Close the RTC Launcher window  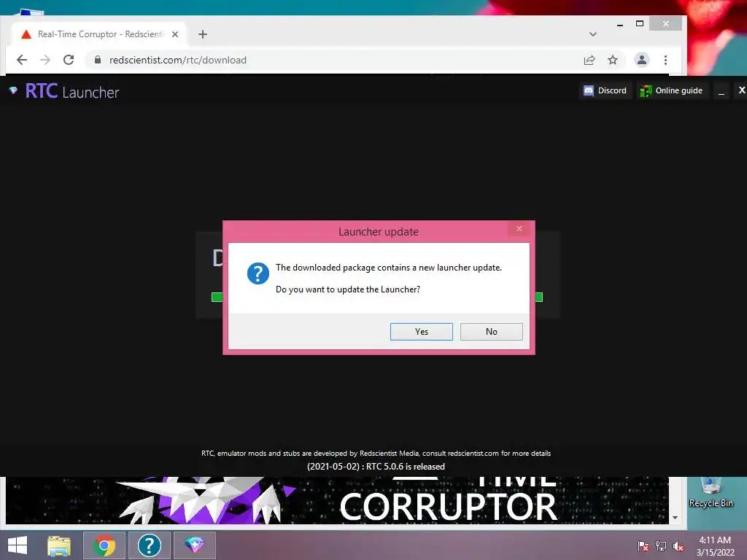click(x=741, y=90)
